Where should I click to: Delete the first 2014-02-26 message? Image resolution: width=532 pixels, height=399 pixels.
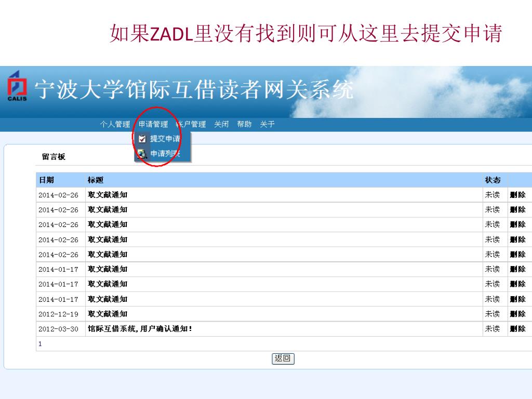(x=518, y=195)
